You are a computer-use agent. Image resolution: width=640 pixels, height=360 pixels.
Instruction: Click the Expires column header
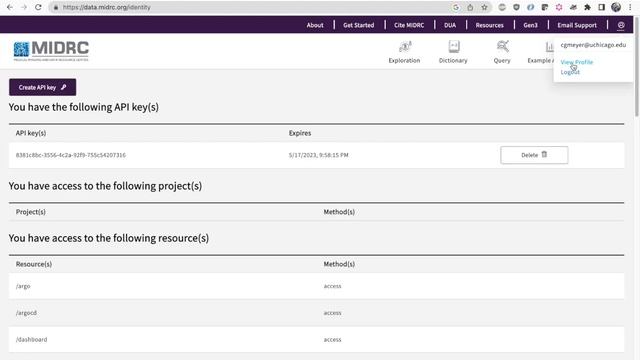[300, 133]
